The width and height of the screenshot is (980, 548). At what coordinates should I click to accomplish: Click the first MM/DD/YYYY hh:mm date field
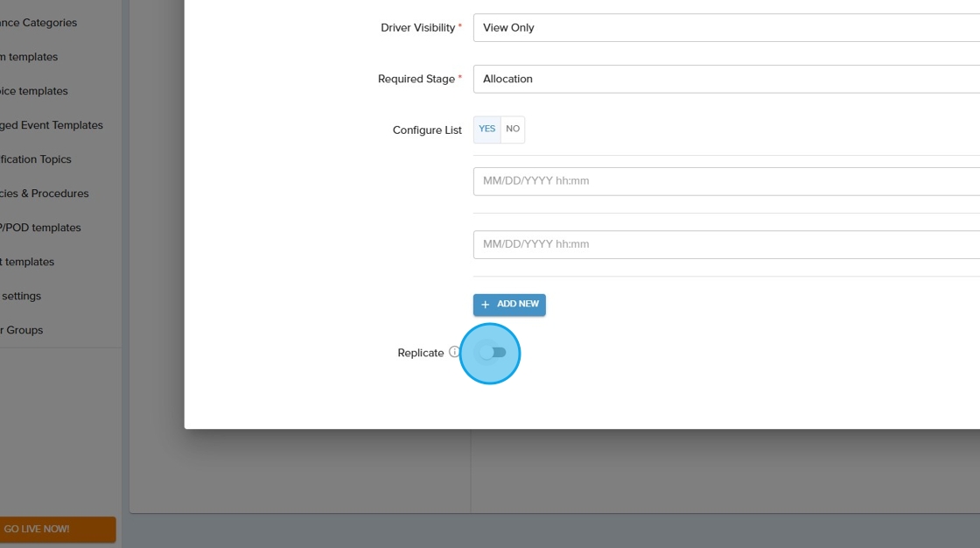point(726,181)
